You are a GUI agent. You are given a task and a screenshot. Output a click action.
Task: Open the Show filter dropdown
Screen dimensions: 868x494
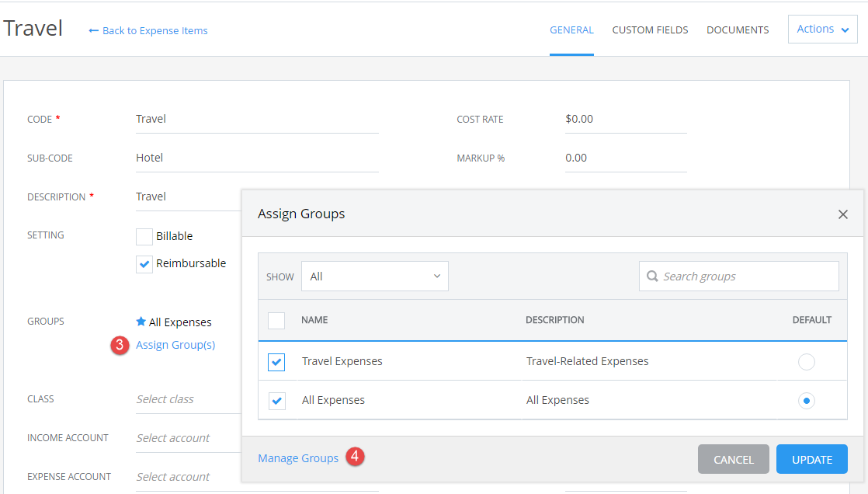pyautogui.click(x=375, y=276)
